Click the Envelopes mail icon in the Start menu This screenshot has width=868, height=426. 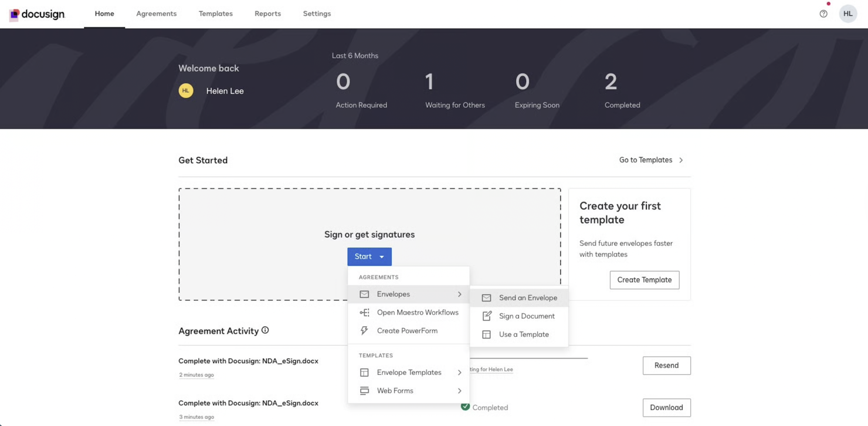click(364, 294)
